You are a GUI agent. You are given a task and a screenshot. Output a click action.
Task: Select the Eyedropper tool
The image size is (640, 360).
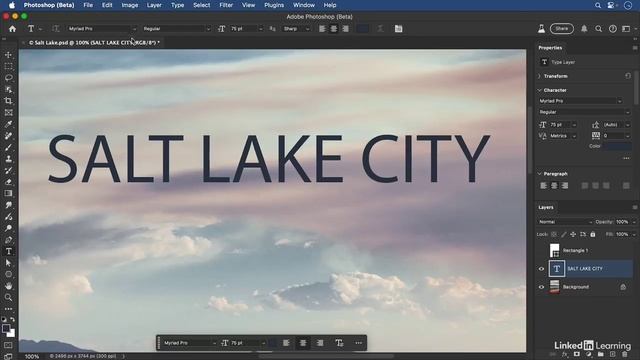click(x=8, y=124)
